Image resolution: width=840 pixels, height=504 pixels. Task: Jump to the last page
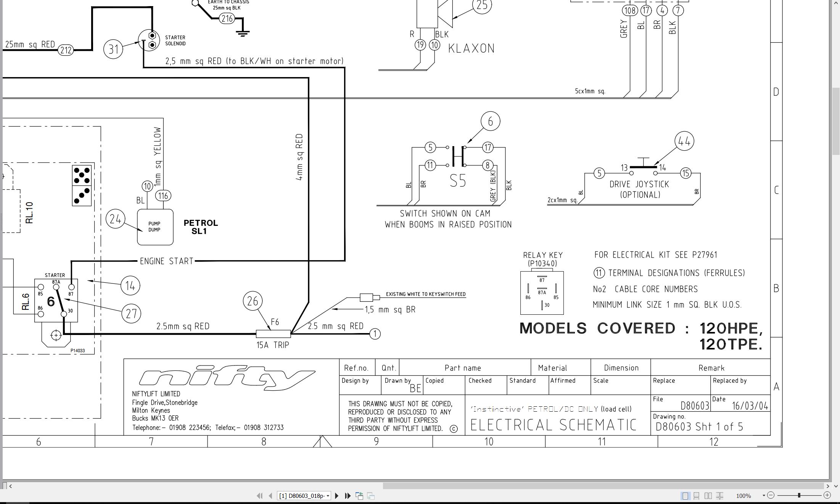point(348,496)
